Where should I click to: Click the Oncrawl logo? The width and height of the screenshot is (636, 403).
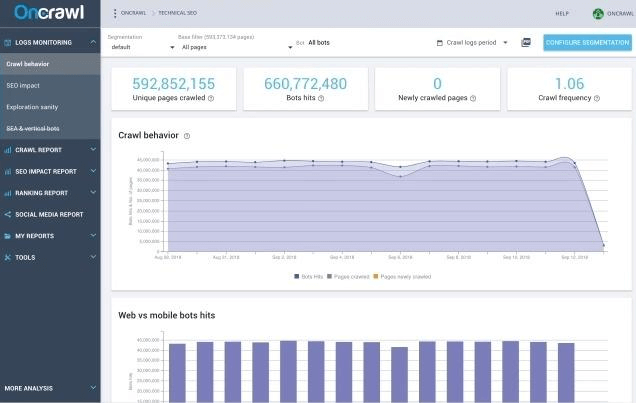click(x=49, y=12)
